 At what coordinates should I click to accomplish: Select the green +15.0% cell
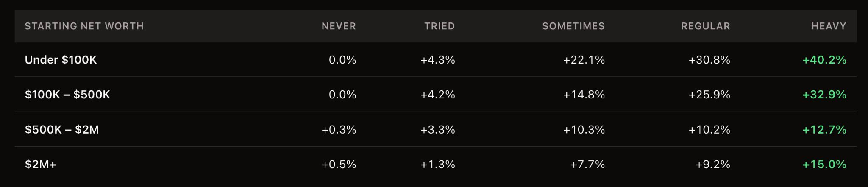[x=824, y=164]
